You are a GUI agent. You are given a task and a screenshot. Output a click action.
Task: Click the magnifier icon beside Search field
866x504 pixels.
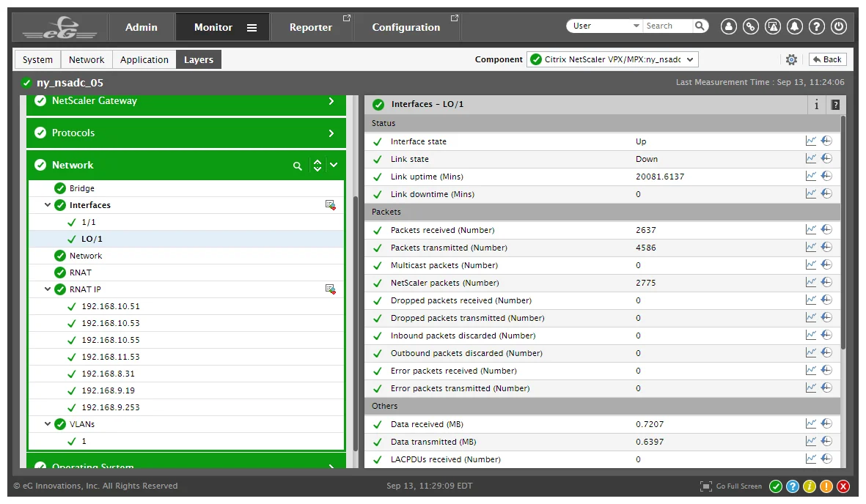tap(700, 26)
